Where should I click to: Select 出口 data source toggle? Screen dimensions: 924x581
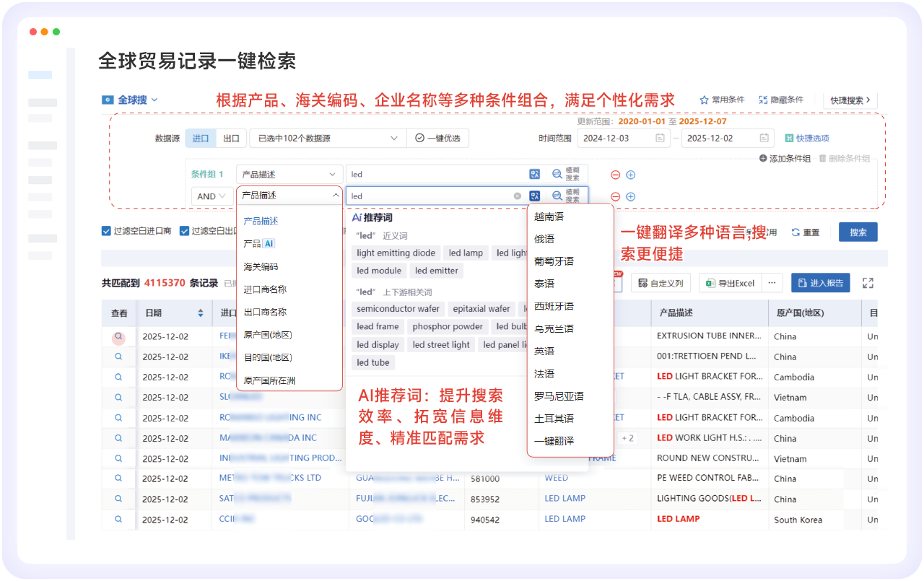(x=231, y=138)
